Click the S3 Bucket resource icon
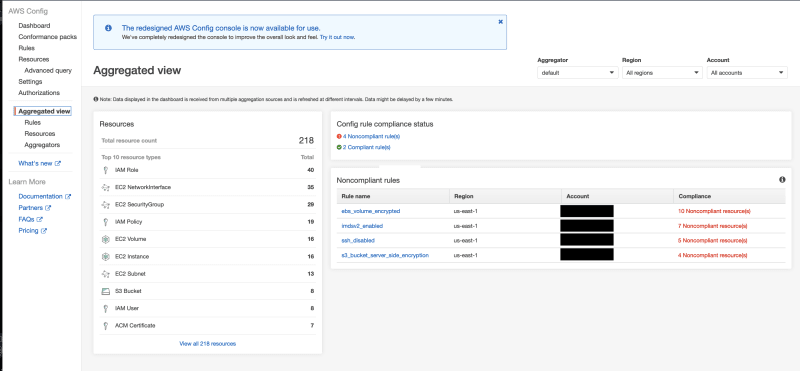The width and height of the screenshot is (800, 371). click(x=106, y=291)
